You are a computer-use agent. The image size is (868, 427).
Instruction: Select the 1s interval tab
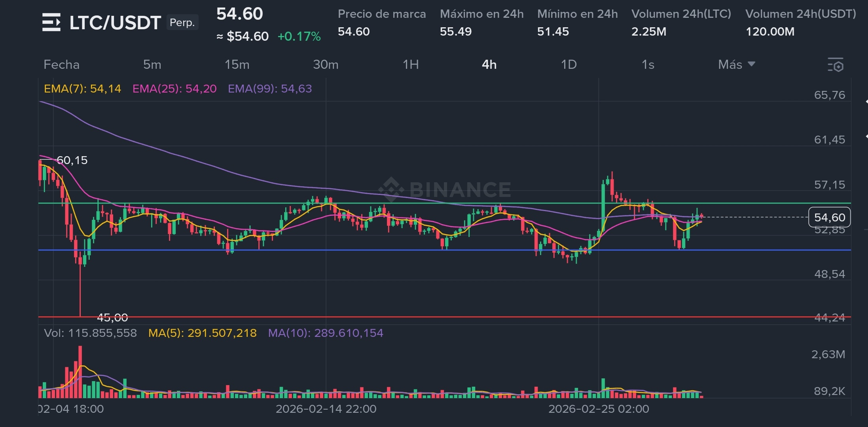click(x=648, y=64)
